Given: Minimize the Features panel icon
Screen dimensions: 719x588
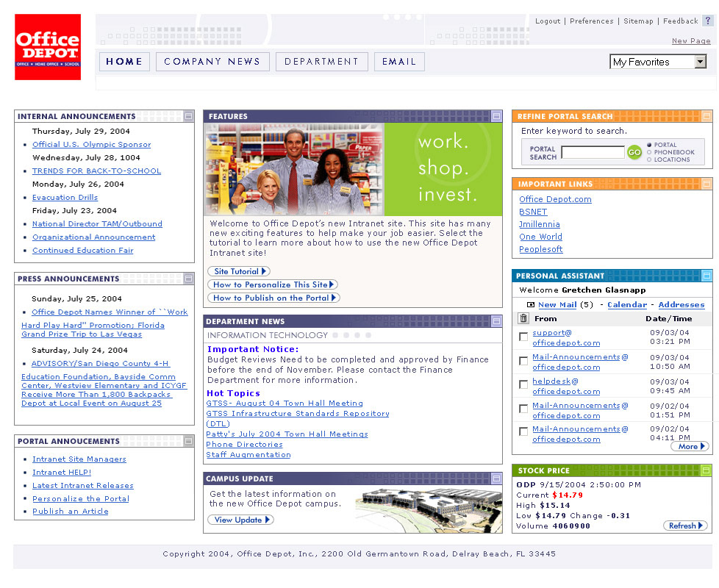Looking at the screenshot, I should (x=496, y=116).
